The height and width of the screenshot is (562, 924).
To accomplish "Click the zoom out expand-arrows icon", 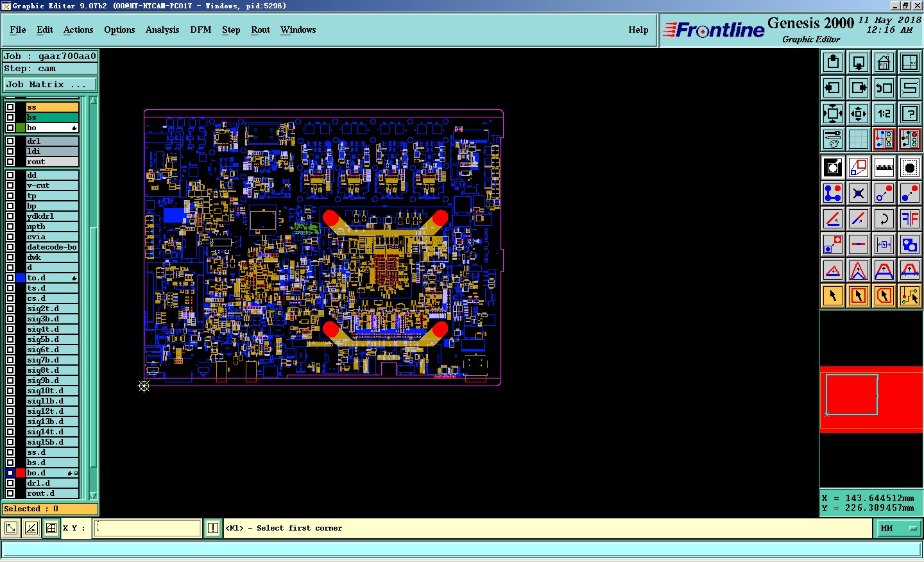I will pos(833,114).
